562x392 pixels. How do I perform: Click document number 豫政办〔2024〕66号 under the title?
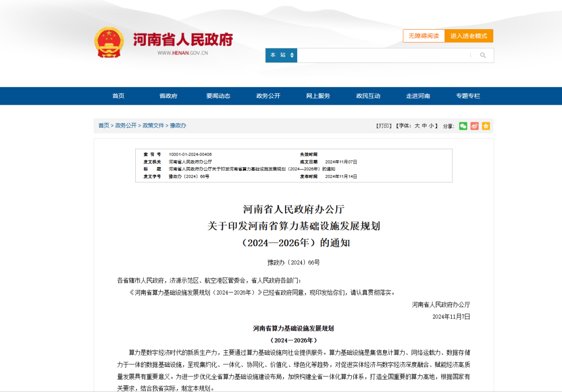(293, 262)
